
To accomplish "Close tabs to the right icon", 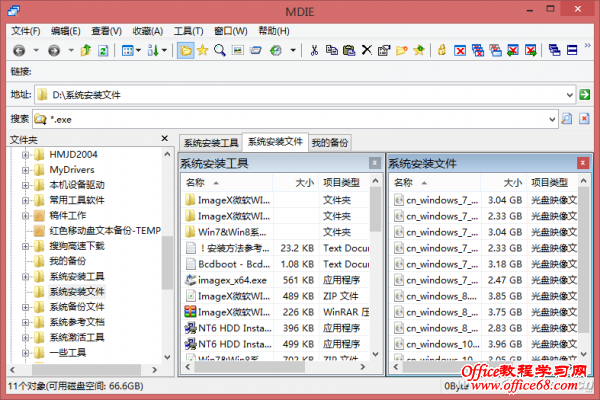I will (530, 50).
